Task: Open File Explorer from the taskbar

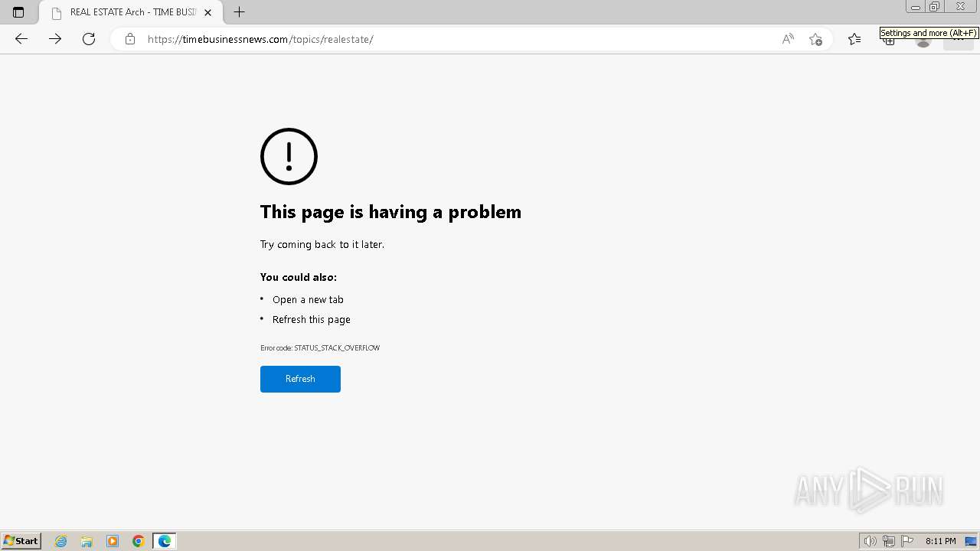Action: point(87,541)
